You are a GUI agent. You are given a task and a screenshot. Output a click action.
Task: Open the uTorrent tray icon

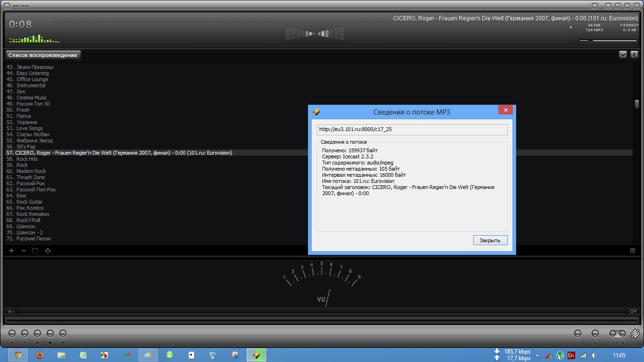point(560,355)
